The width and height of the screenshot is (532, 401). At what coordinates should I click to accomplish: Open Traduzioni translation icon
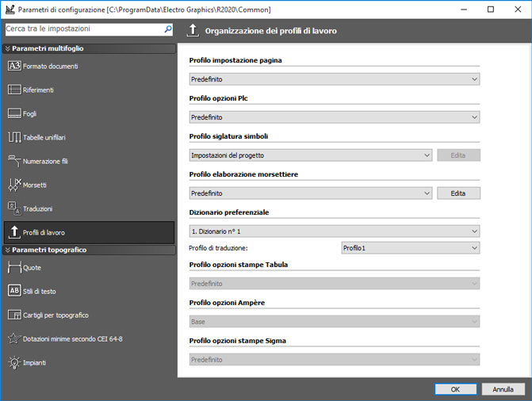click(x=14, y=208)
